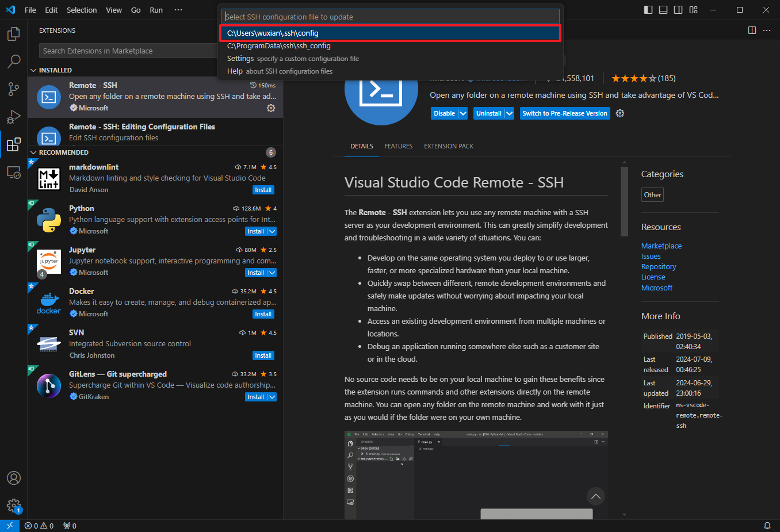Image resolution: width=780 pixels, height=532 pixels.
Task: Open the Selection menu
Action: 82,10
